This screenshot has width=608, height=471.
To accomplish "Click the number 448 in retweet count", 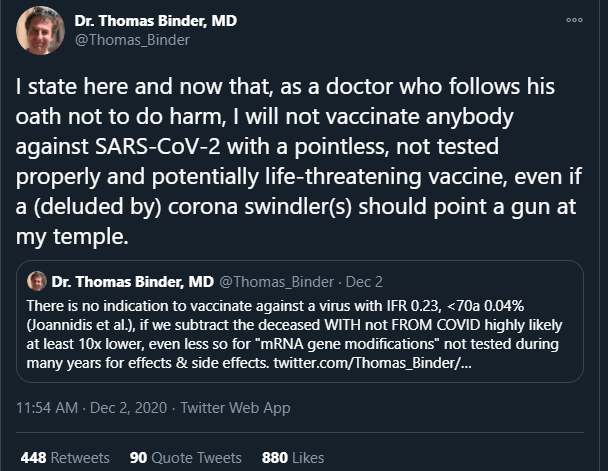I will 33,458.
